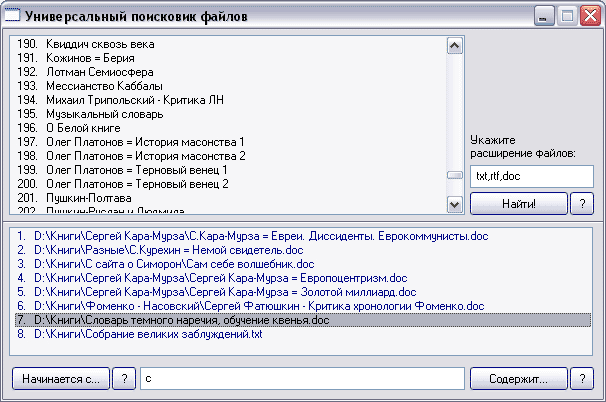Click the upper list scroll up arrow
This screenshot has height=402, width=606.
(x=455, y=46)
